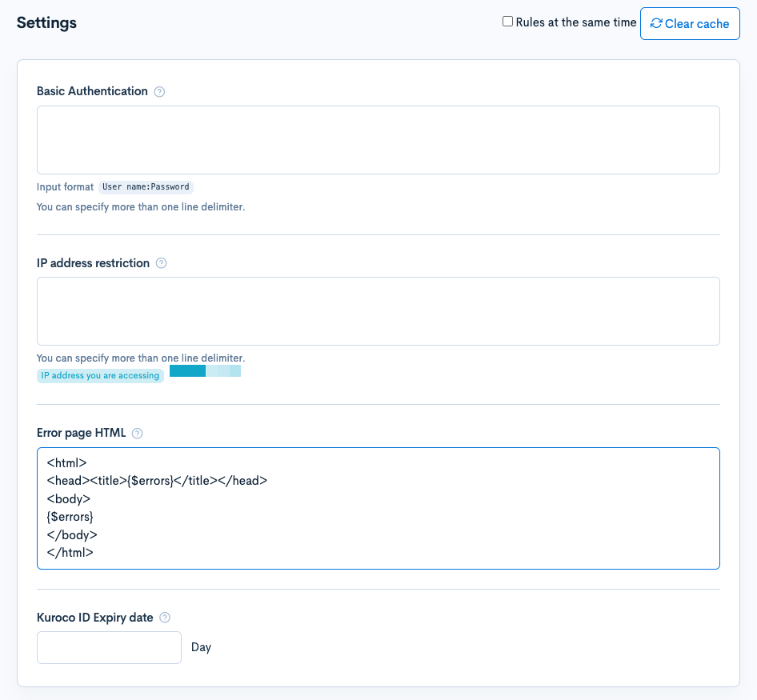This screenshot has height=700, width=757.
Task: Click the IP address restriction help icon
Action: click(162, 263)
